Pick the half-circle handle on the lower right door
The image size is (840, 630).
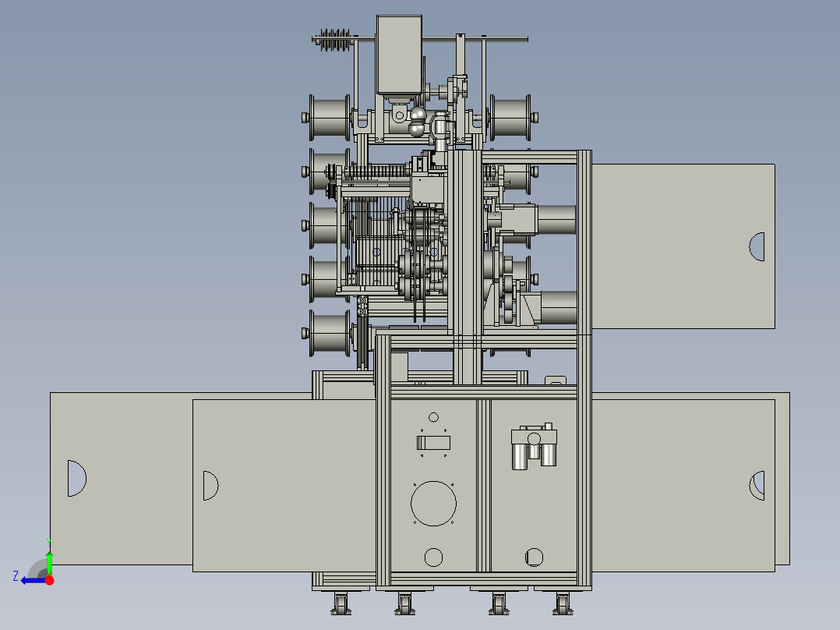click(757, 486)
